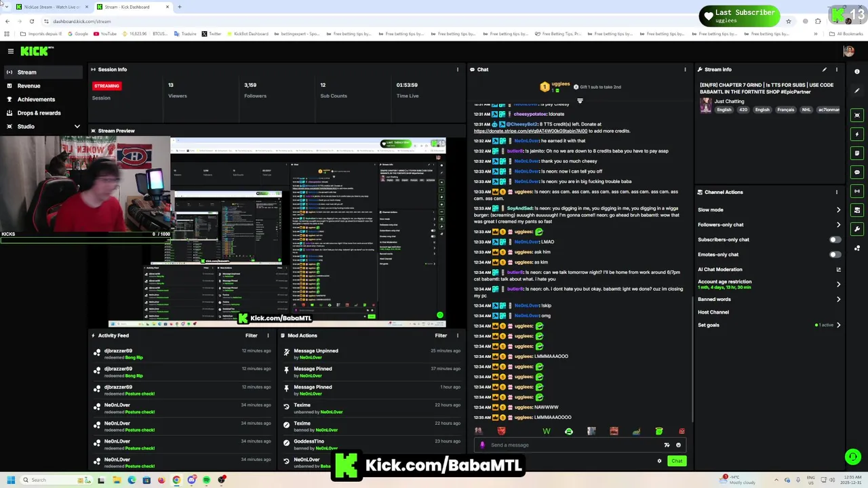
Task: Open Session Info three-dot menu
Action: (x=457, y=69)
